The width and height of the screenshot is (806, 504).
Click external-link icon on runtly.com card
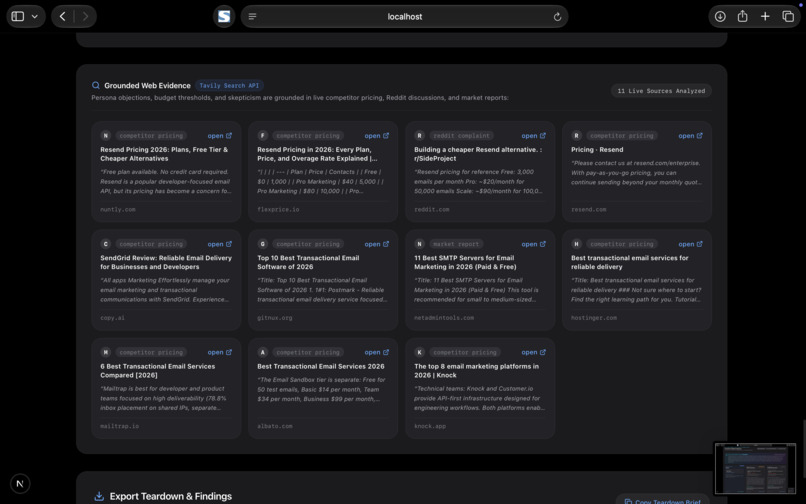pyautogui.click(x=229, y=136)
